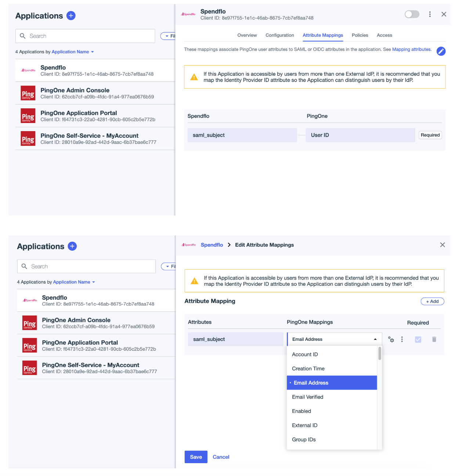Screen dimensions: 470x476
Task: Open three-dot menu in saml_subject mapping row
Action: (x=402, y=339)
